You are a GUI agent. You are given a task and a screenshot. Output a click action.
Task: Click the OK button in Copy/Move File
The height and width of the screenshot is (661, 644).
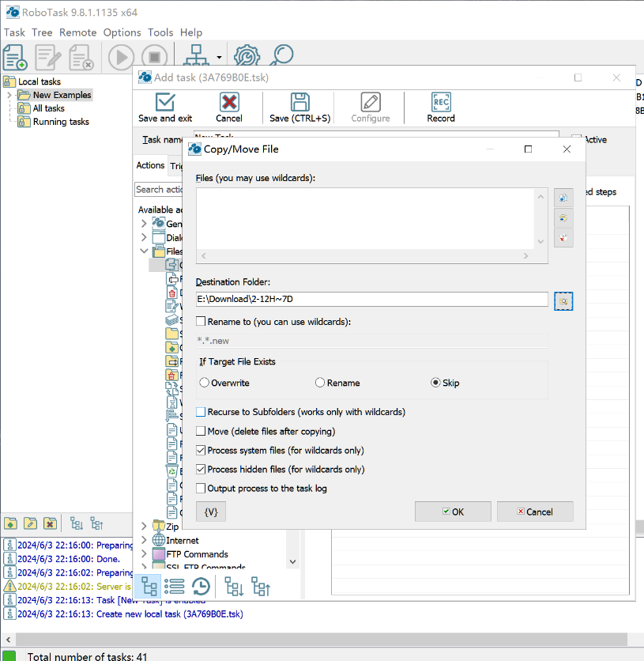pyautogui.click(x=453, y=512)
